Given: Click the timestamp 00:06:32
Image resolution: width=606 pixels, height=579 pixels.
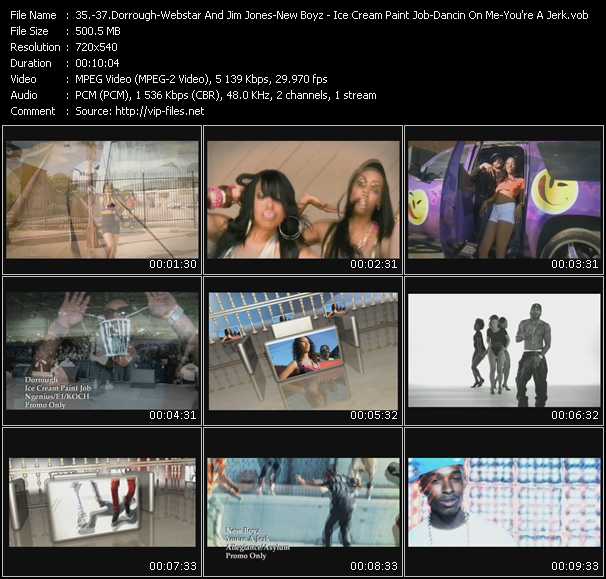Looking at the screenshot, I should click(575, 415).
